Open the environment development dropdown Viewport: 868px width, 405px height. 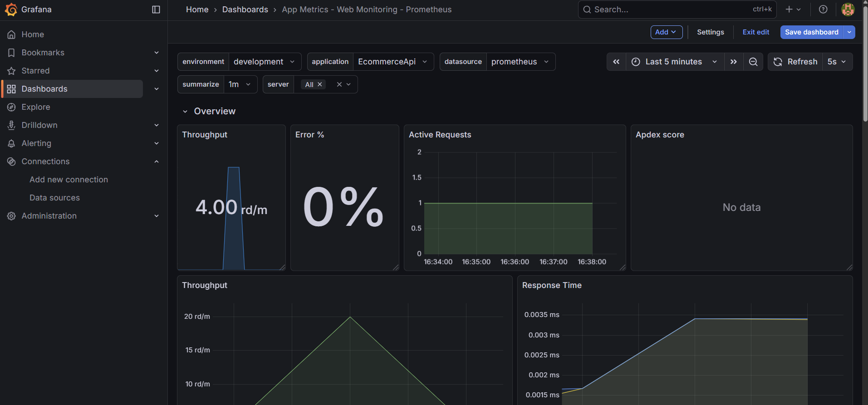pyautogui.click(x=264, y=62)
